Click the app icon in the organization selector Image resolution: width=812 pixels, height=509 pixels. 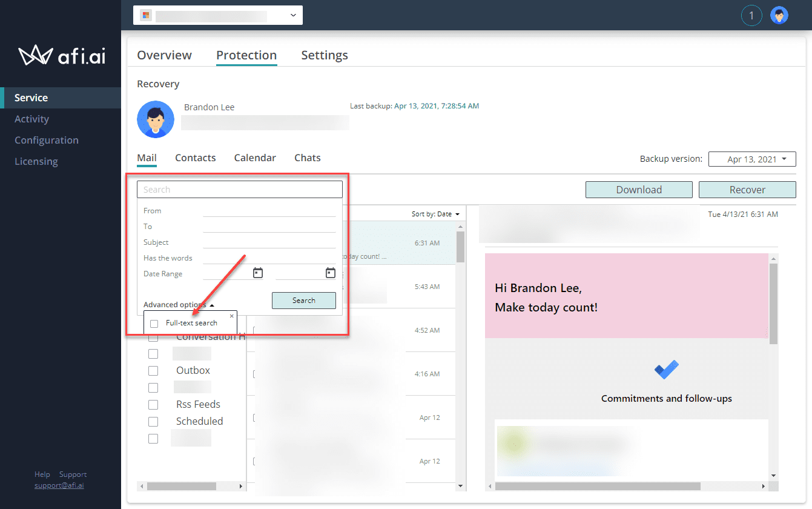tap(145, 15)
